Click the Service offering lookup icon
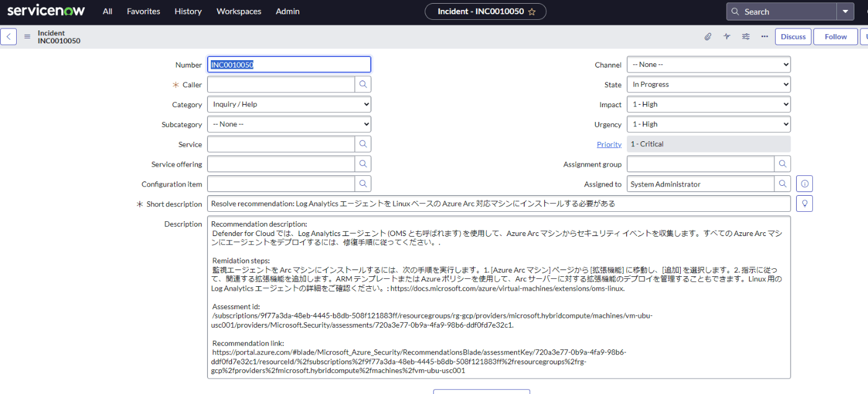868x394 pixels. tap(363, 164)
